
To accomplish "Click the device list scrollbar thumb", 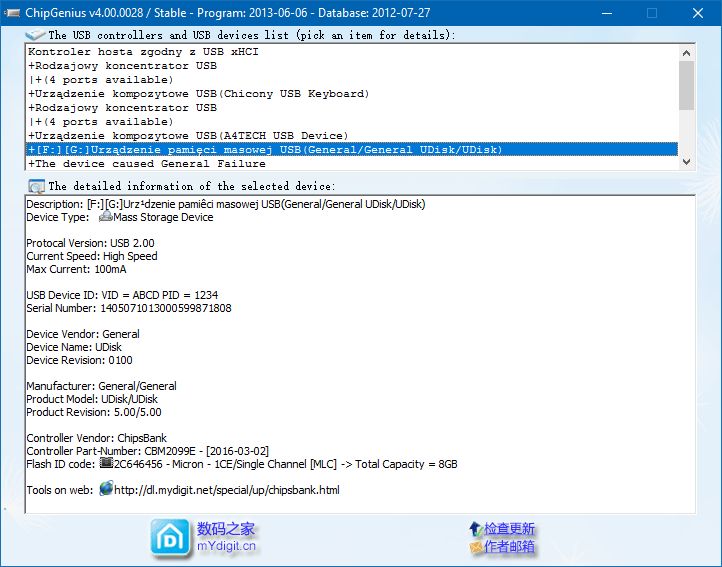I will [686, 85].
